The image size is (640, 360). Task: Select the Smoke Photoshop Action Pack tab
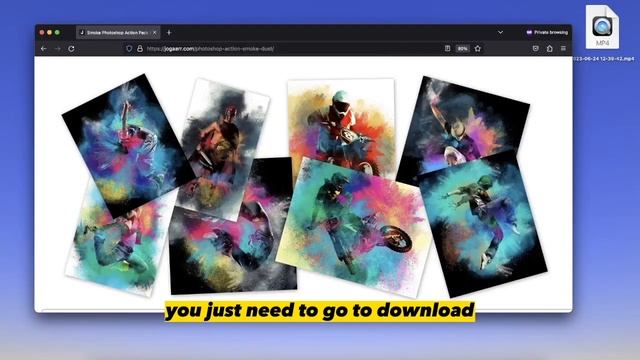tap(118, 32)
